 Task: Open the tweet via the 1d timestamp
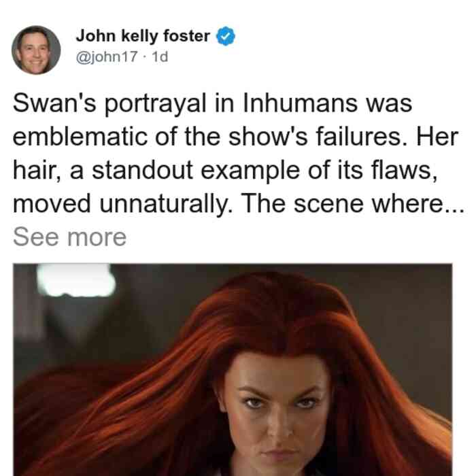(x=160, y=56)
